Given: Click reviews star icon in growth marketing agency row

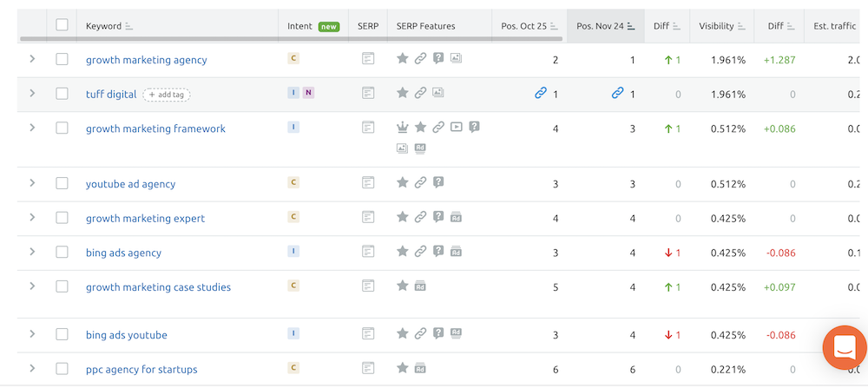Looking at the screenshot, I should (x=403, y=58).
